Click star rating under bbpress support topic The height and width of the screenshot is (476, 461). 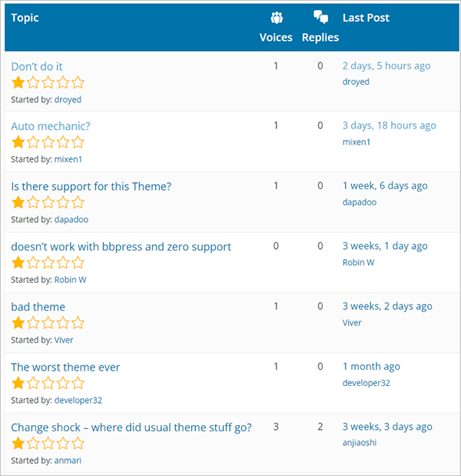tap(48, 263)
